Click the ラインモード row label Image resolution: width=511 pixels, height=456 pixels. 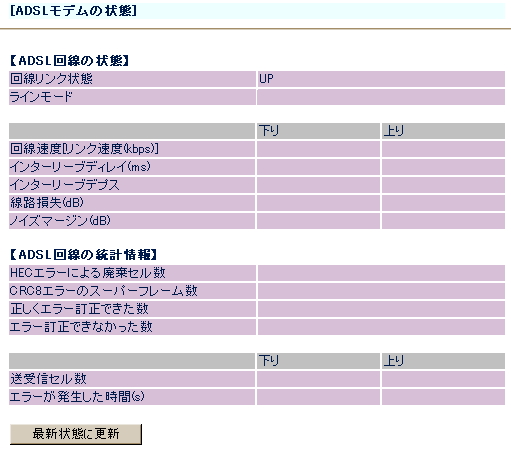pos(41,97)
